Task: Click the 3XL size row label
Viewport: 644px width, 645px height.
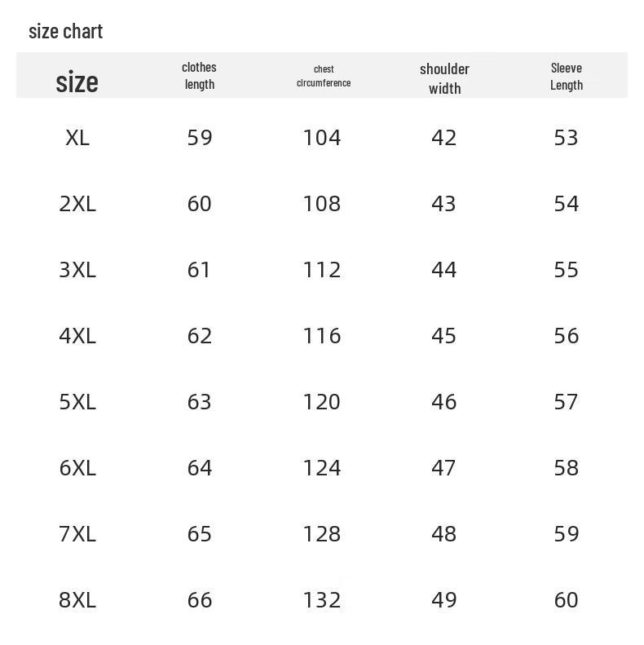Action: (77, 270)
